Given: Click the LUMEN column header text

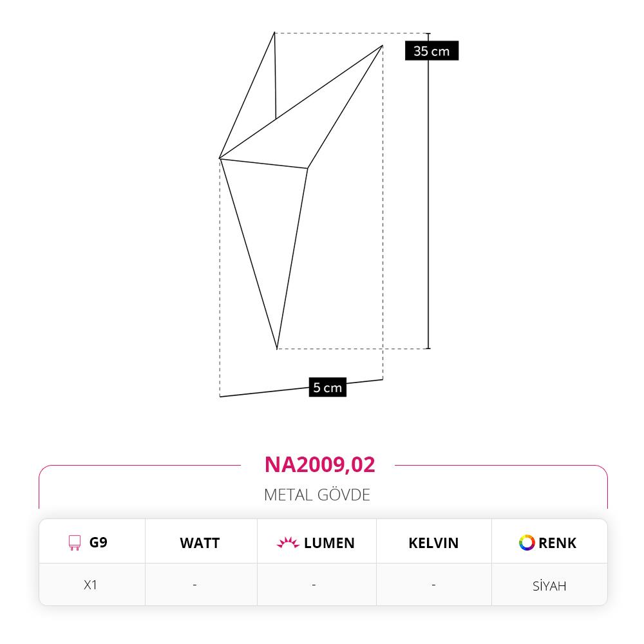Looking at the screenshot, I should pyautogui.click(x=329, y=543).
